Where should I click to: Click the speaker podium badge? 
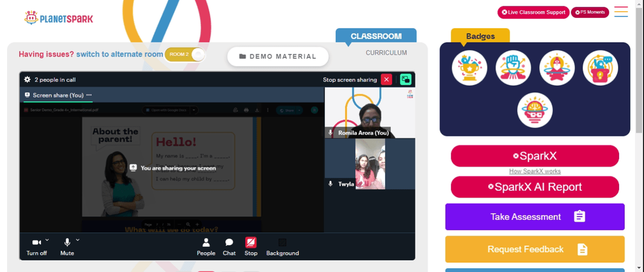click(600, 68)
